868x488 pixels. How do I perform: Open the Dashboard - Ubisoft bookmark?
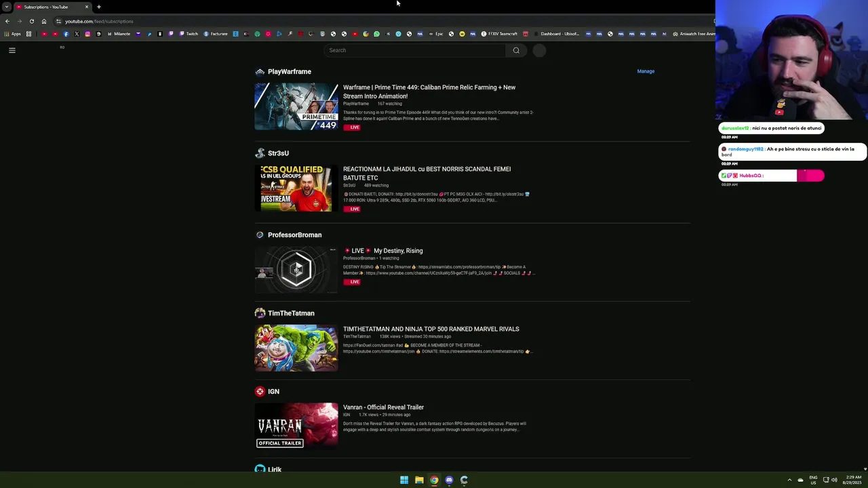557,34
